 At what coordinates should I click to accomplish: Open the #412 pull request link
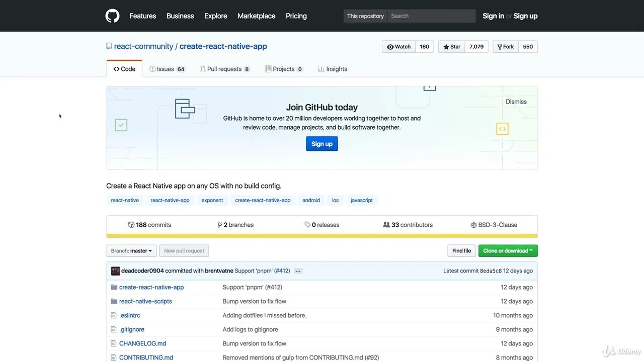click(282, 270)
